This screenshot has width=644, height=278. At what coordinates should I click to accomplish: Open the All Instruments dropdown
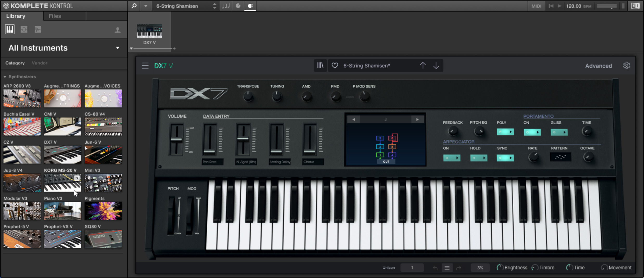point(64,48)
